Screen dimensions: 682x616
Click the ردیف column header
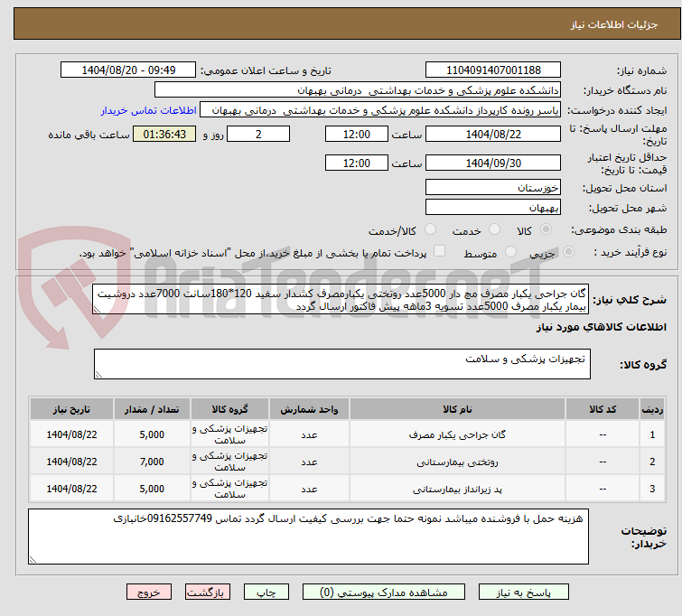[x=652, y=409]
